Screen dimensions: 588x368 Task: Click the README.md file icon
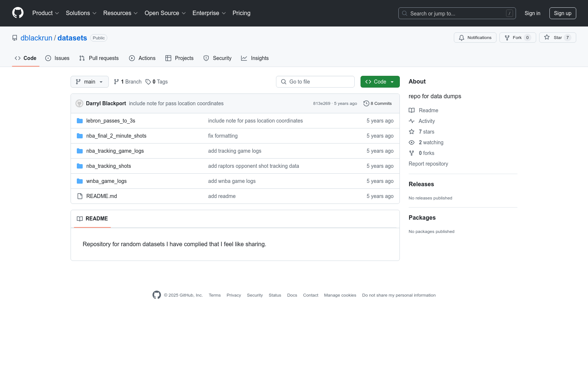(x=80, y=196)
